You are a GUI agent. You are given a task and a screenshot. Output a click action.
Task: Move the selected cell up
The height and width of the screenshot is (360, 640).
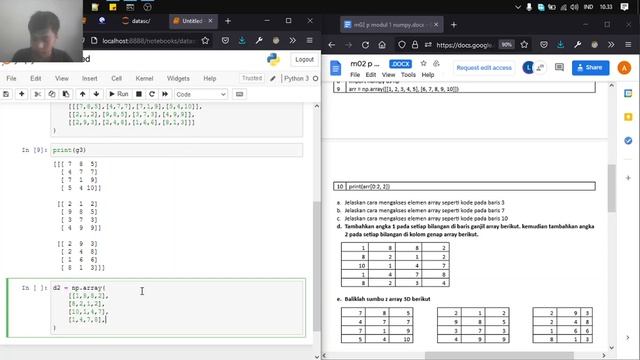(x=82, y=94)
